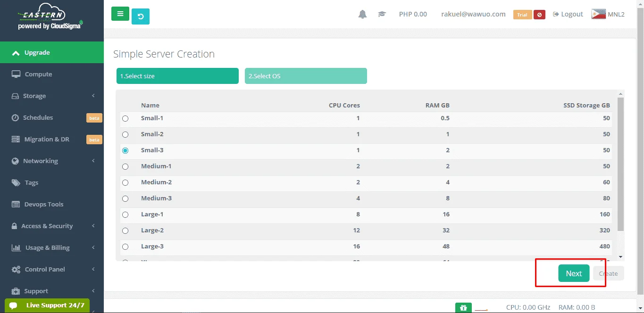Screen dimensions: 644x313
Task: Toggle the green hamburger menu button
Action: click(x=120, y=14)
